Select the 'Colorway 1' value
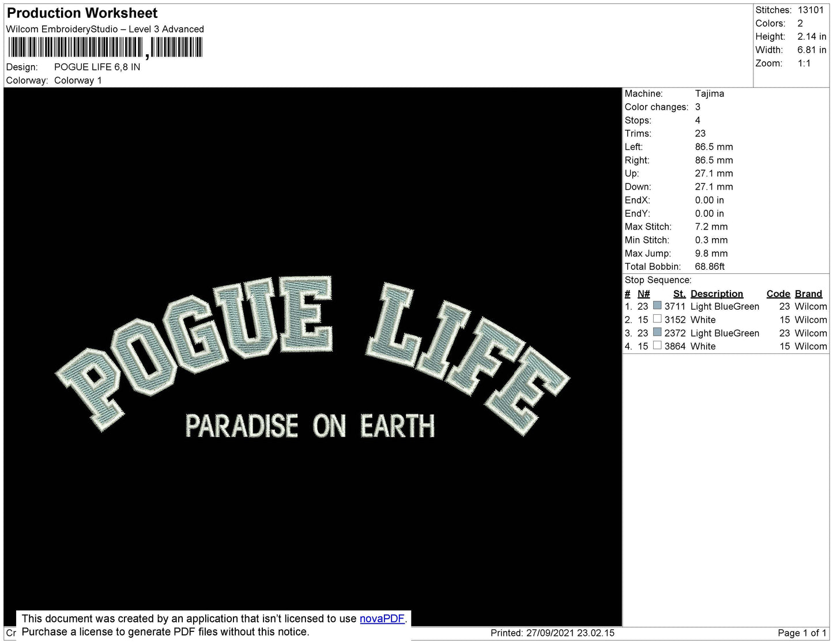Viewport: 833px width, 644px height. pyautogui.click(x=78, y=81)
